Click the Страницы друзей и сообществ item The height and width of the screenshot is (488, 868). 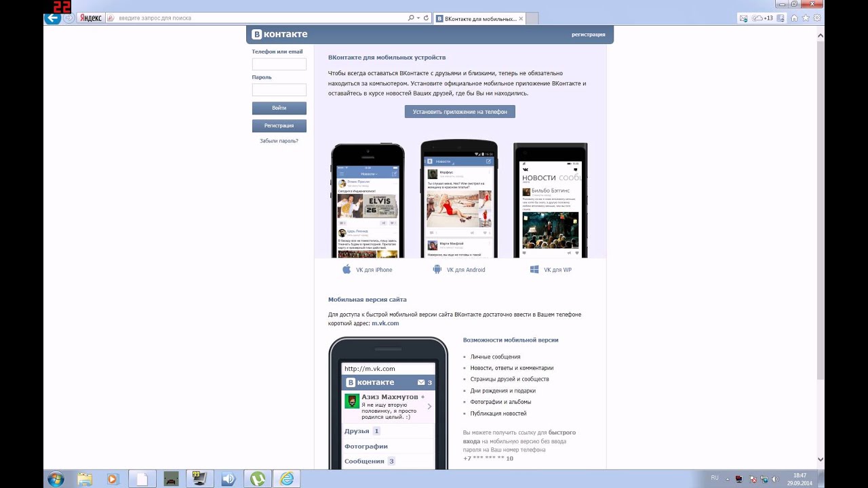510,379
